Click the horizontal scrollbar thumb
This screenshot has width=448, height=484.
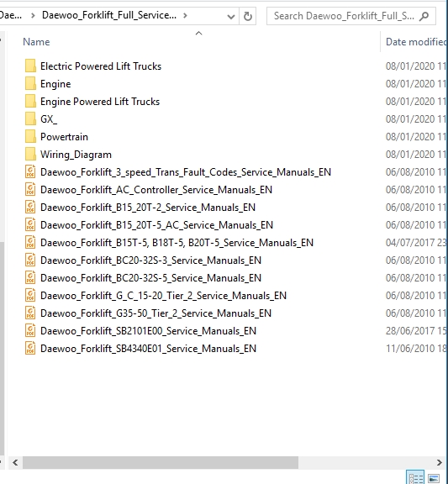[x=161, y=462]
